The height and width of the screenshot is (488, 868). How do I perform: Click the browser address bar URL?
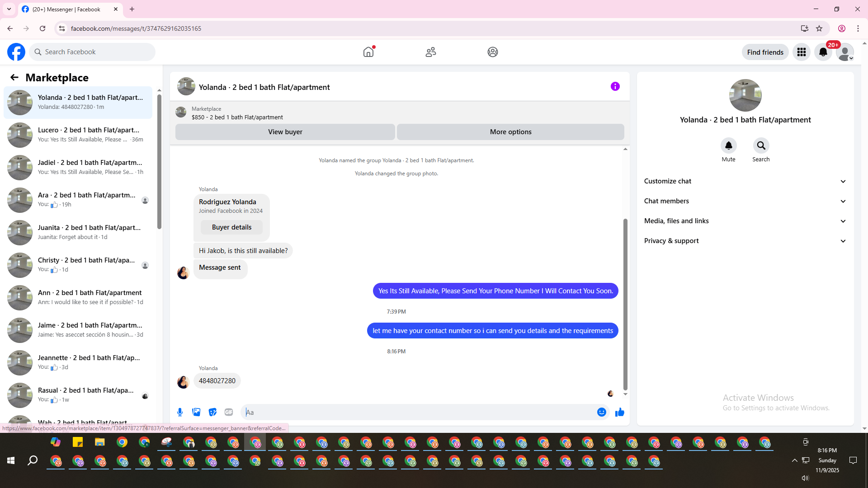pyautogui.click(x=136, y=28)
